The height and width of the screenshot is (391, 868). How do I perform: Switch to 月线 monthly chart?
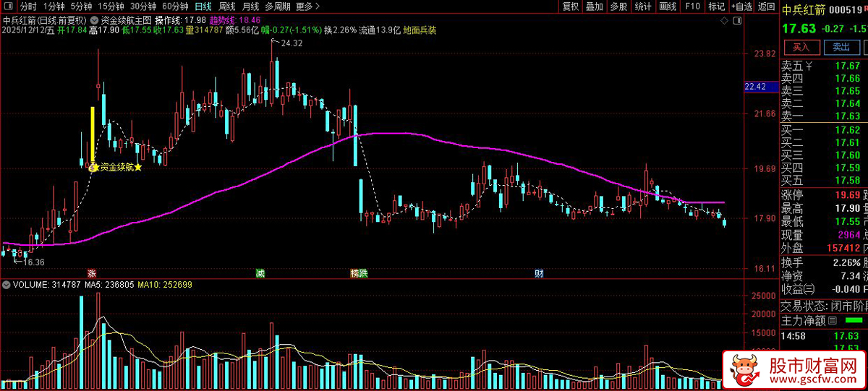pos(250,7)
